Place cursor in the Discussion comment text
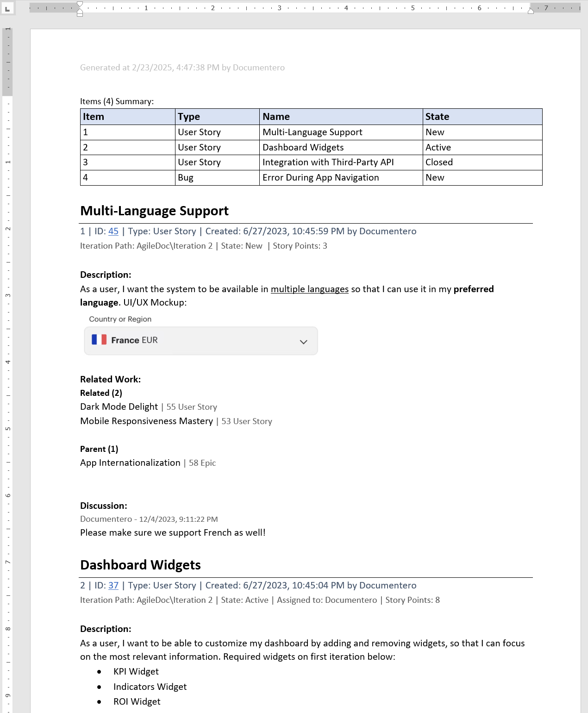Image resolution: width=588 pixels, height=713 pixels. point(172,532)
